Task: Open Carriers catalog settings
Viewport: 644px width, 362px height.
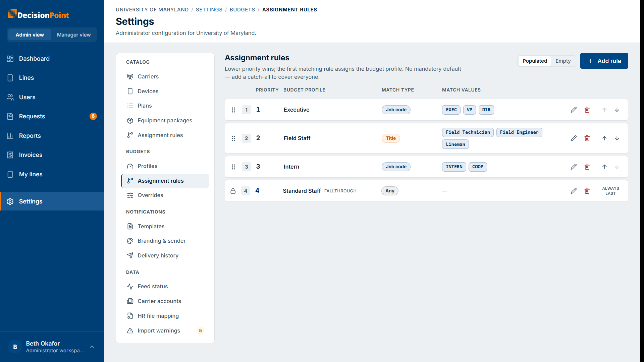Action: (x=165, y=77)
